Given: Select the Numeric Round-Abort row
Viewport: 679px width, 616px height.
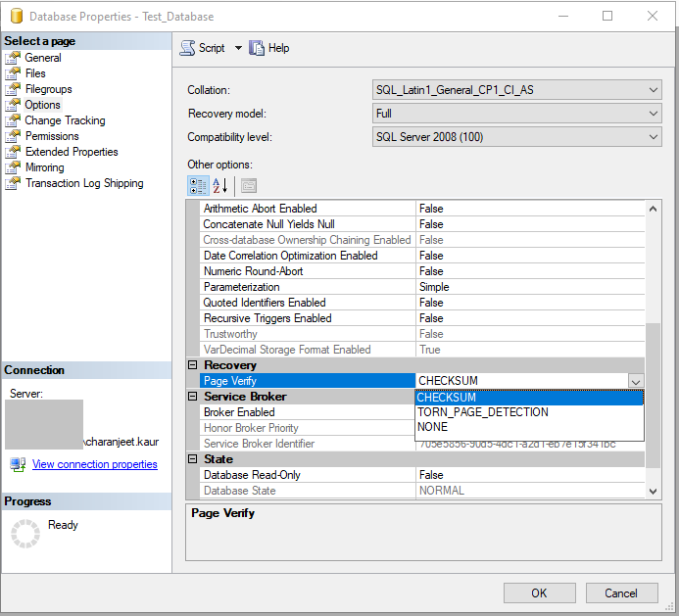Looking at the screenshot, I should click(x=421, y=271).
